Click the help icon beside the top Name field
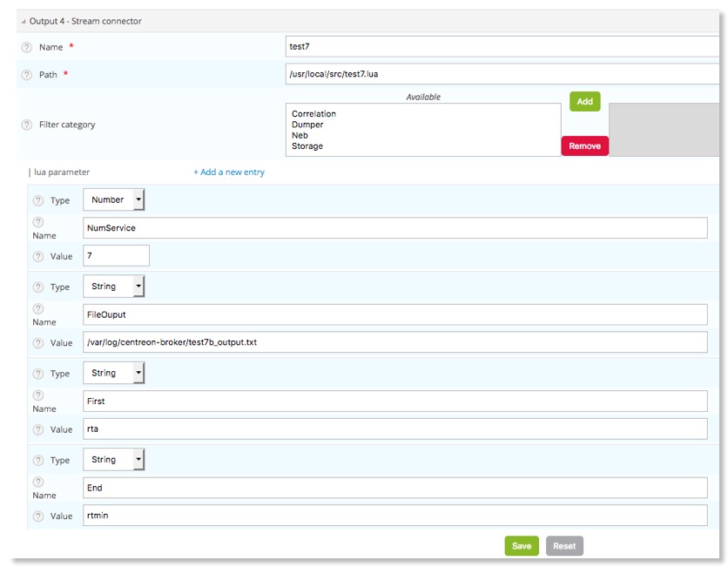 click(26, 47)
